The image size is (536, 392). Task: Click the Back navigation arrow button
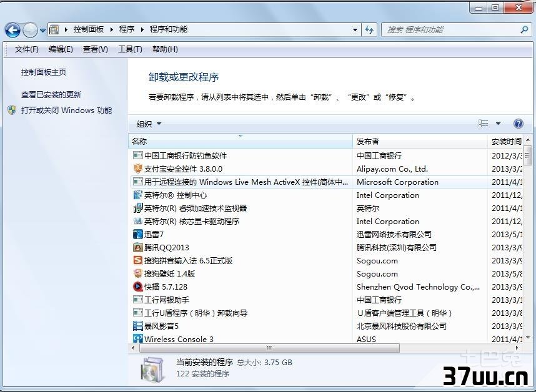coord(12,31)
